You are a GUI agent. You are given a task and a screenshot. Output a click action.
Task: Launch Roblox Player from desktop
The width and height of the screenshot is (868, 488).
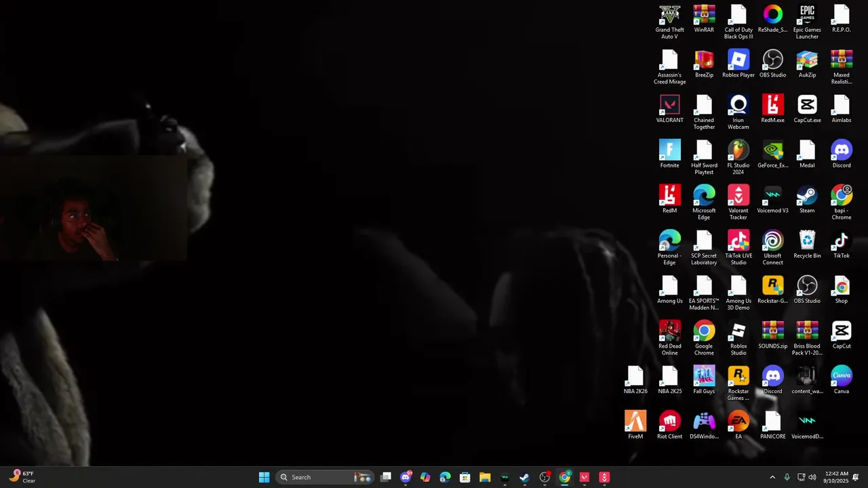click(x=738, y=65)
